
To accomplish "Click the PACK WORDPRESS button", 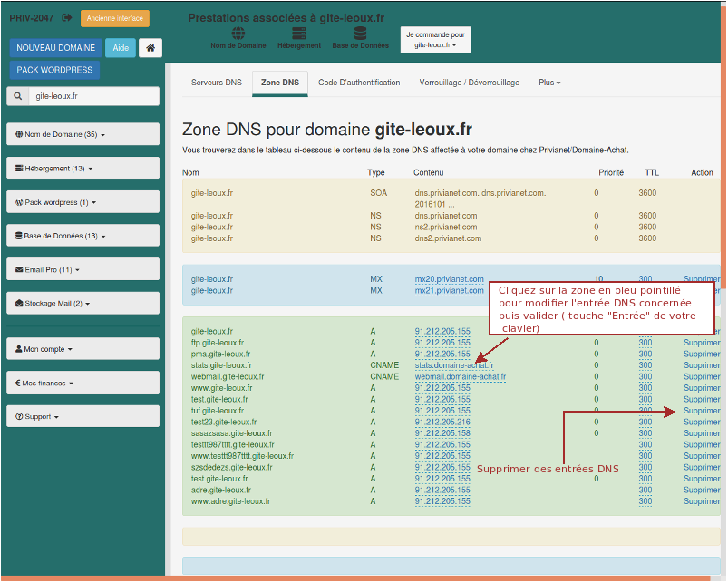I will click(54, 70).
